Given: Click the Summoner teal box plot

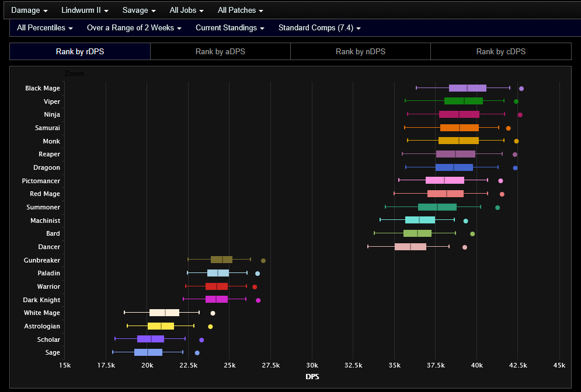Looking at the screenshot, I should tap(437, 207).
